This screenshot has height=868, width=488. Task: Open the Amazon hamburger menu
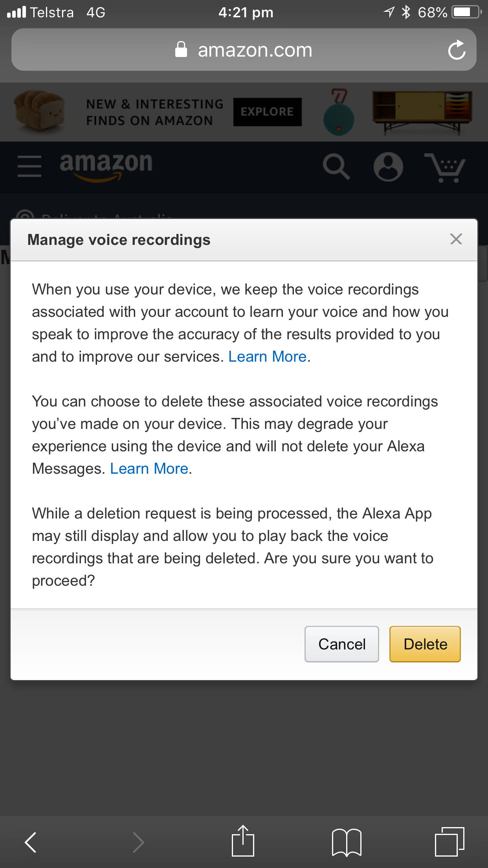29,166
